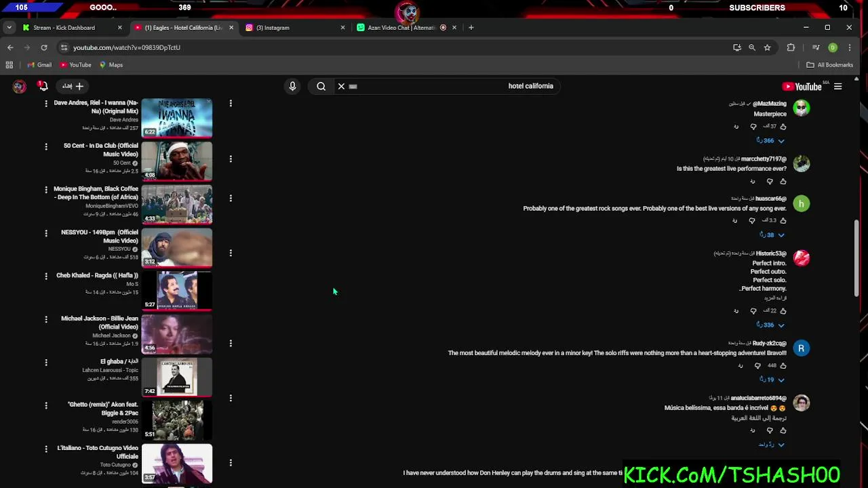The width and height of the screenshot is (868, 488).
Task: Play the Ghetto remix Akon thumbnail
Action: 177,420
